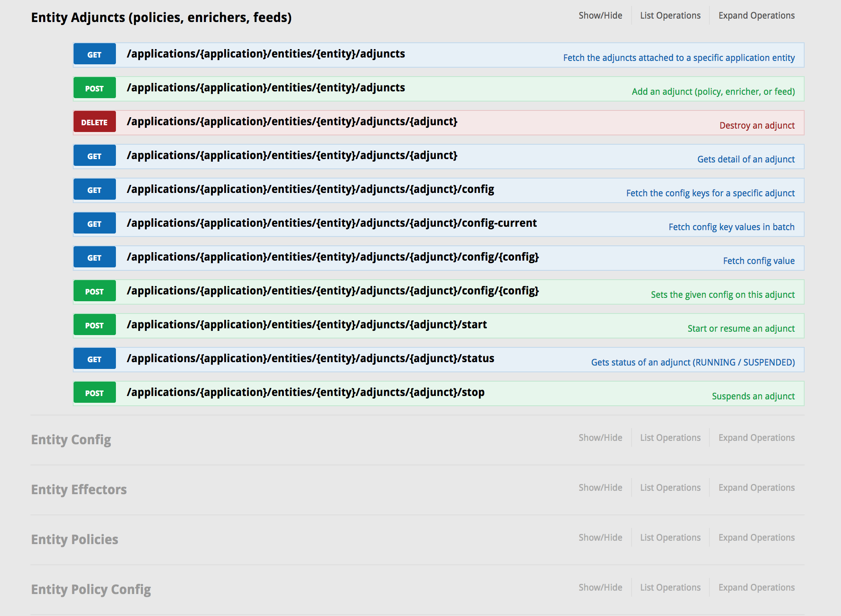
Task: Click GET badge for the config-current endpoint
Action: pos(94,223)
